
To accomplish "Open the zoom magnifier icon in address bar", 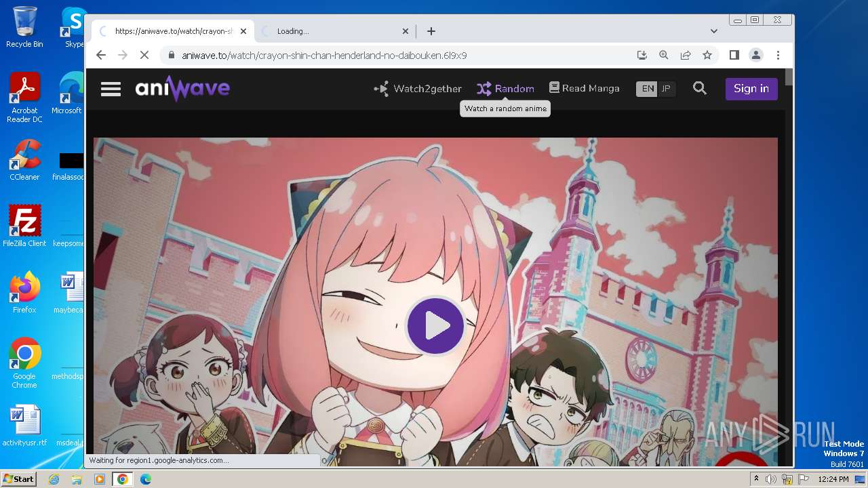I will (x=664, y=55).
